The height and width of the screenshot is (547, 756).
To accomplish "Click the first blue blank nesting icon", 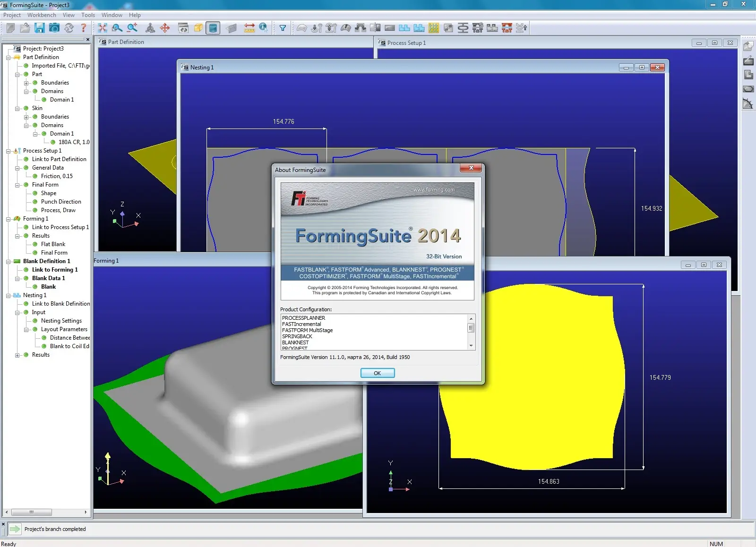I will (404, 28).
